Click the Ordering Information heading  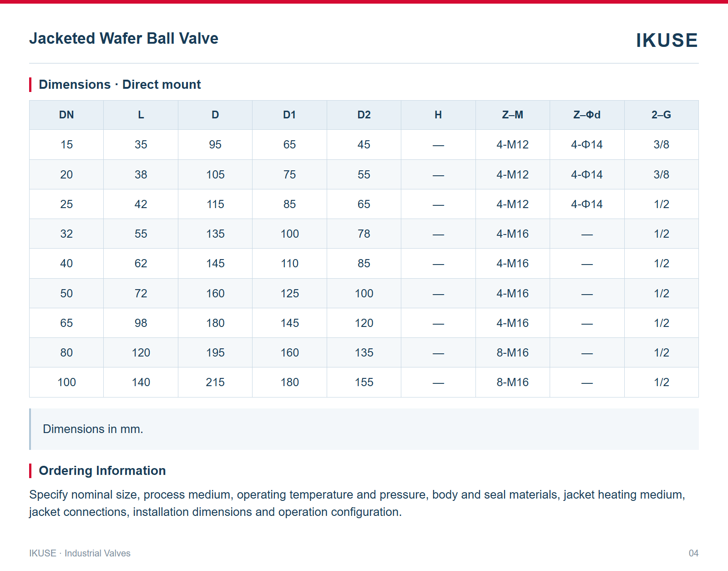(x=102, y=470)
